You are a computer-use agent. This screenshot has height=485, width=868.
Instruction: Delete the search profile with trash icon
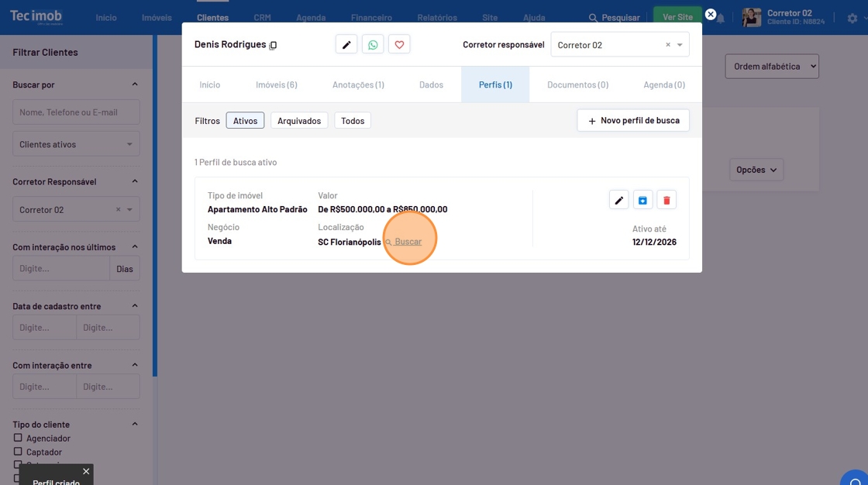pos(666,201)
